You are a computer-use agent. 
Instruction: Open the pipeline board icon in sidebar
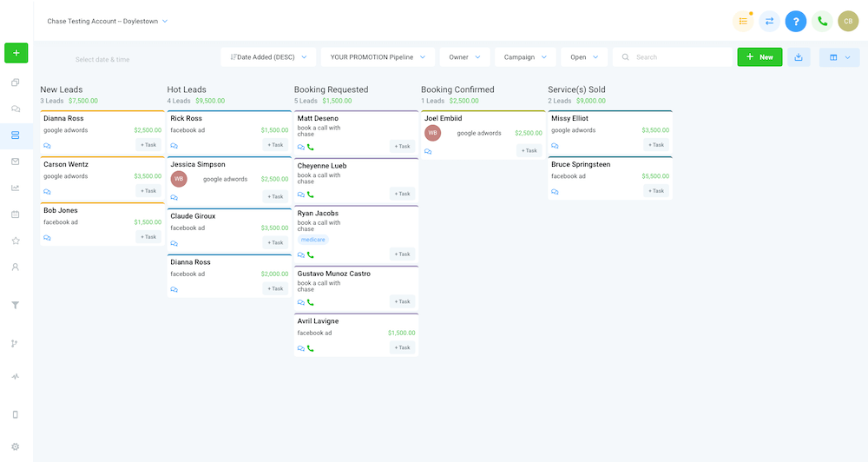coord(16,135)
